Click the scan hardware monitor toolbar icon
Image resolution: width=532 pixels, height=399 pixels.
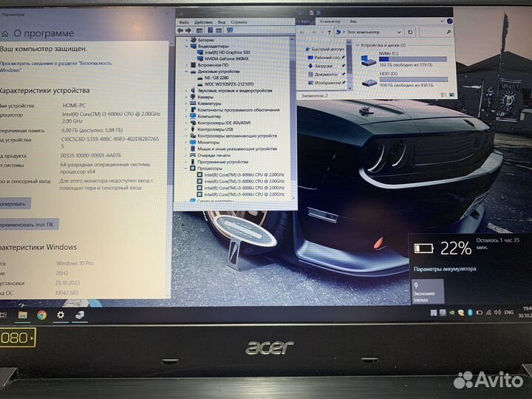click(230, 30)
